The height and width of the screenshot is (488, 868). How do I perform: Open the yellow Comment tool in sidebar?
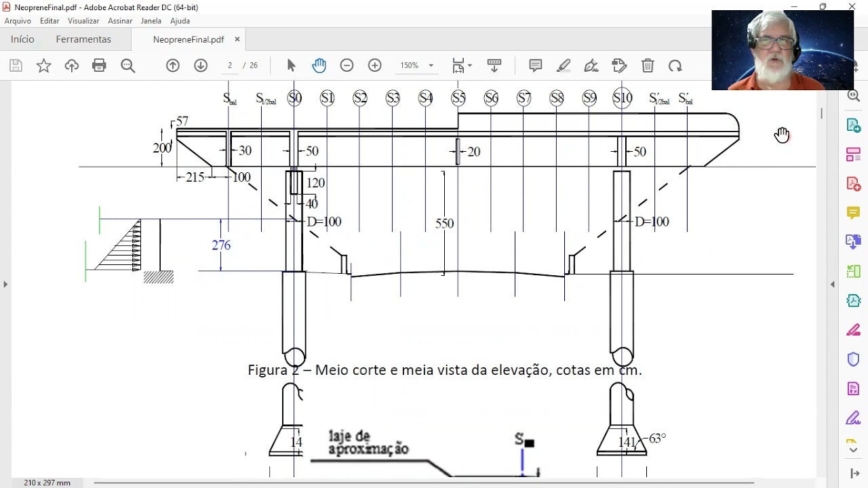pos(853,213)
